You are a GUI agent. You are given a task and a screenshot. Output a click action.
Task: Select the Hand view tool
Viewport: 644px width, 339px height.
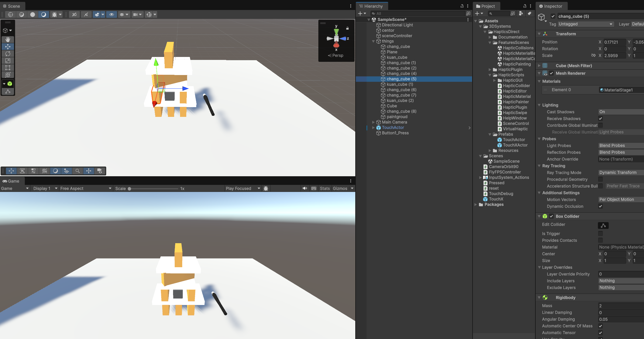(8, 39)
